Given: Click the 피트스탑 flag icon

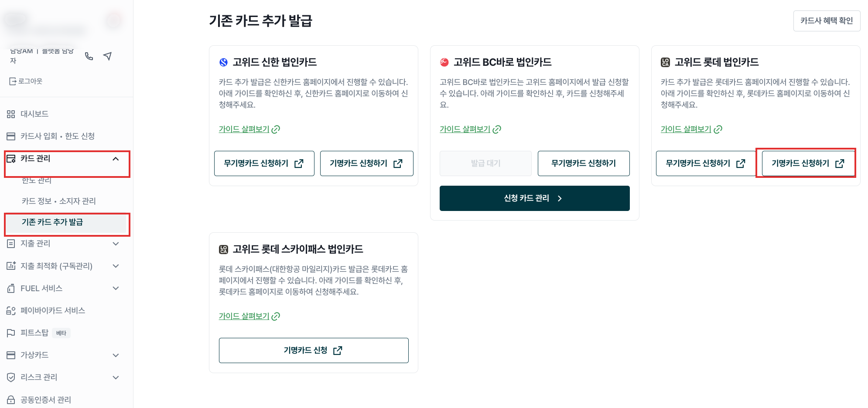Looking at the screenshot, I should (11, 333).
